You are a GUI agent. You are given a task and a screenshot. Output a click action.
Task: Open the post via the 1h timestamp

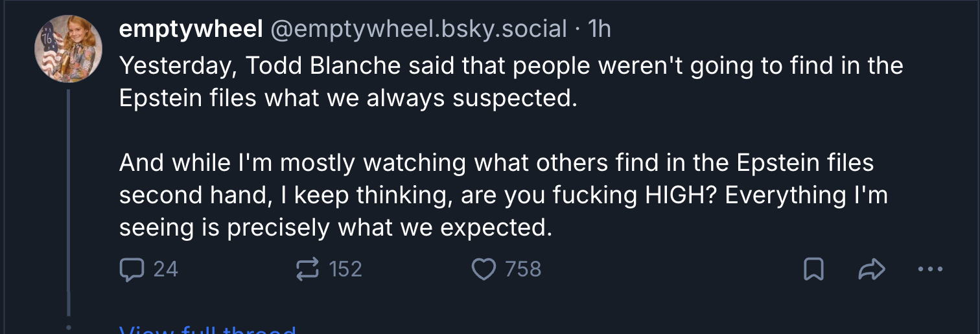598,30
